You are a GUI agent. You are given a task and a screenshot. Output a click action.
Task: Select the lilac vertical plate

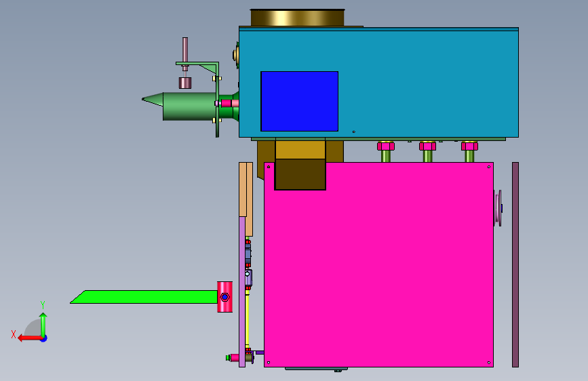[242, 292]
